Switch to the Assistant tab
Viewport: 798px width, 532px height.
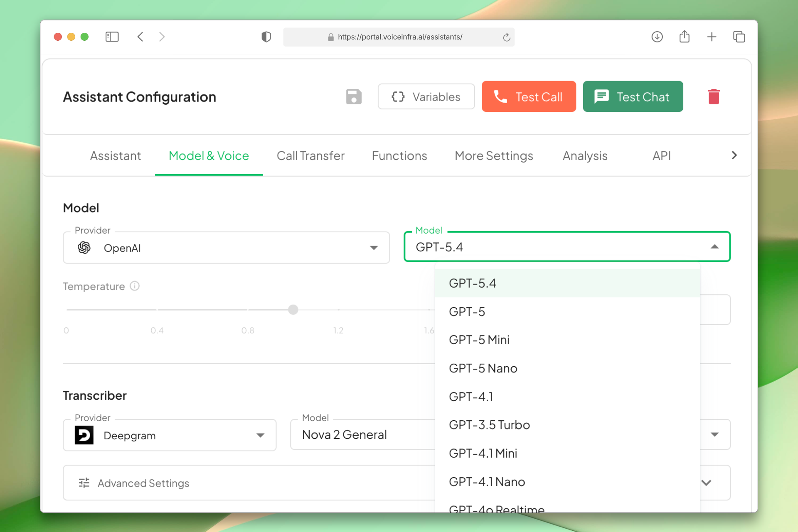116,156
